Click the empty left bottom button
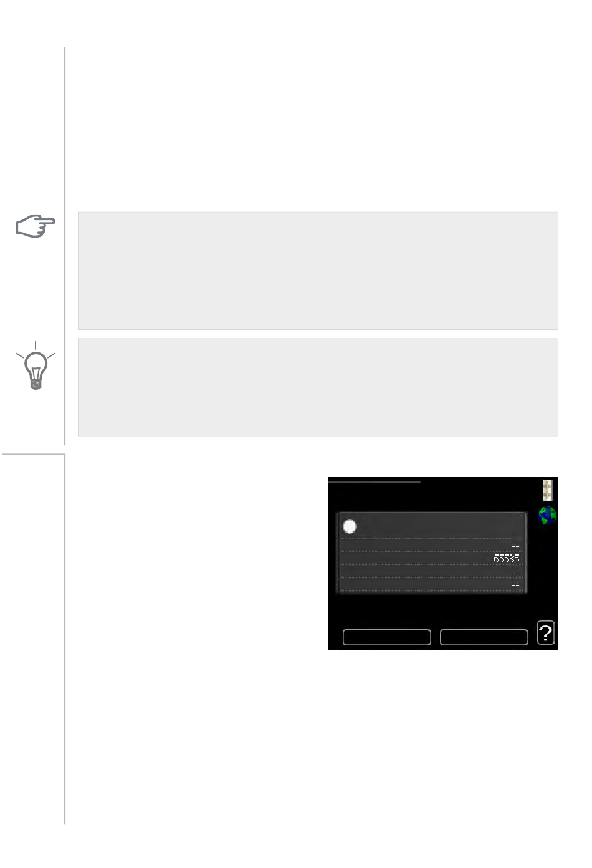 [387, 637]
